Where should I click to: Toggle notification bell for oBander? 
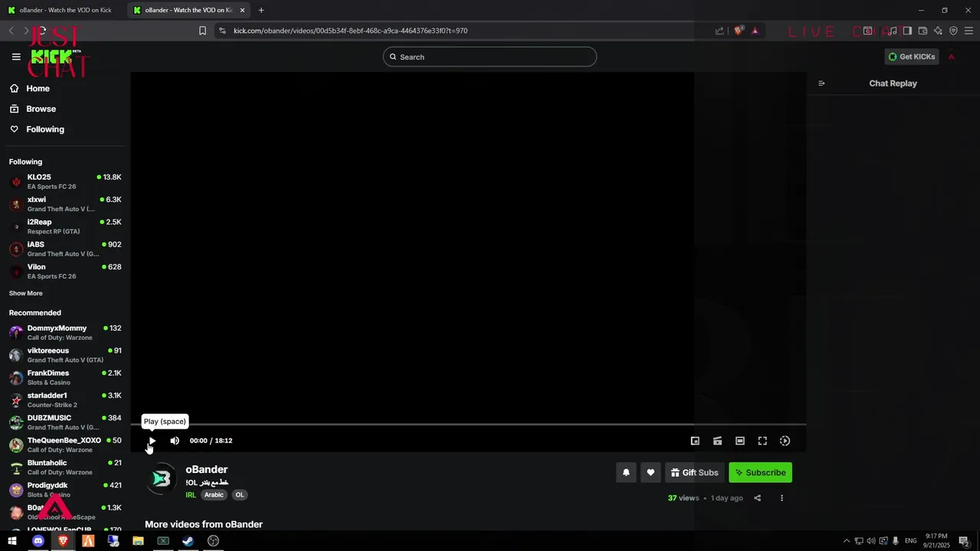(x=626, y=473)
